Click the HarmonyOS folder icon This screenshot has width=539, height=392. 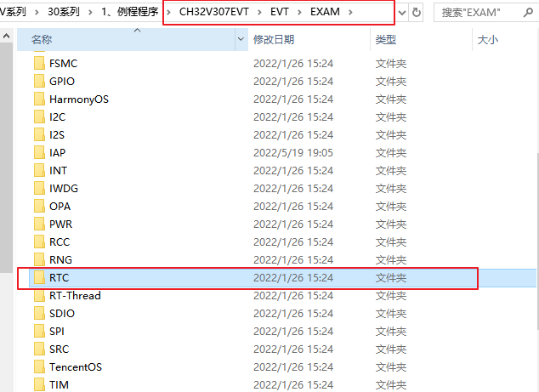pyautogui.click(x=38, y=99)
